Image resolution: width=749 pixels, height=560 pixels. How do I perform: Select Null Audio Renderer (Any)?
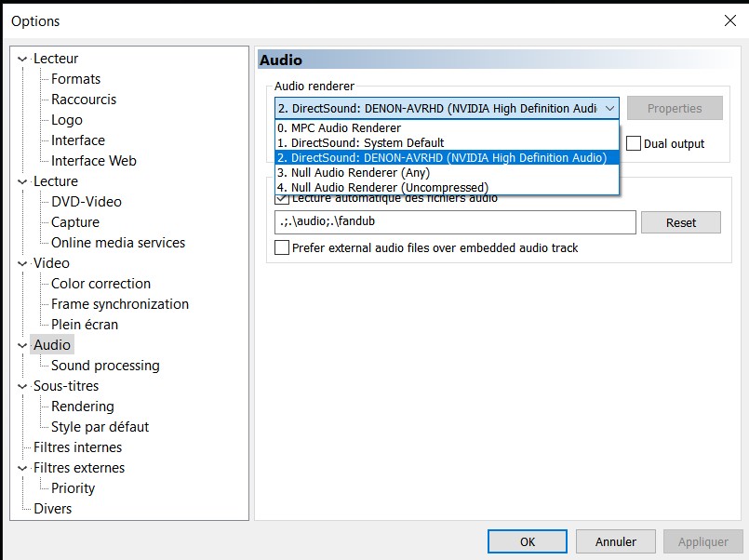tap(447, 172)
